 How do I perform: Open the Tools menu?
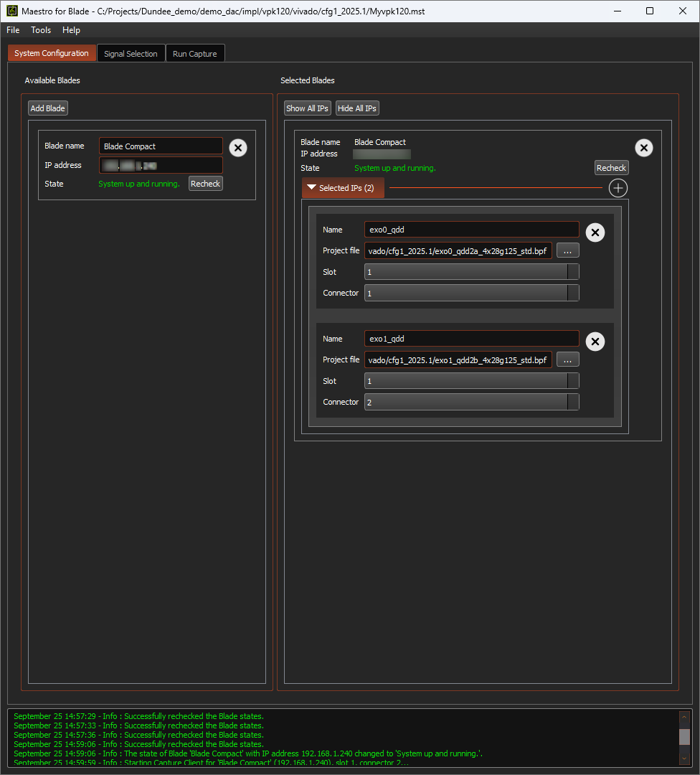(41, 30)
